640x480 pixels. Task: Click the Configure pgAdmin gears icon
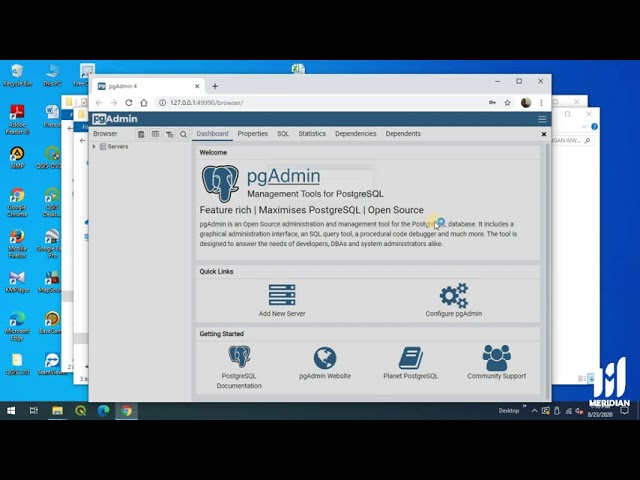pyautogui.click(x=454, y=295)
